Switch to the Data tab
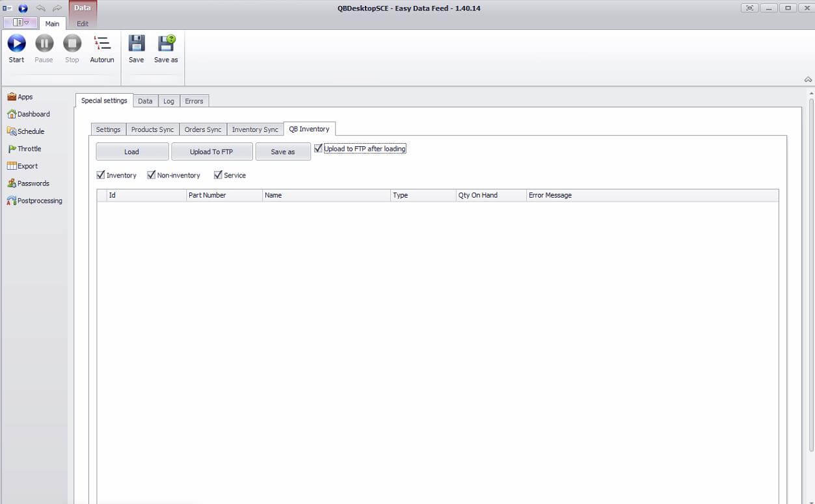 (145, 101)
